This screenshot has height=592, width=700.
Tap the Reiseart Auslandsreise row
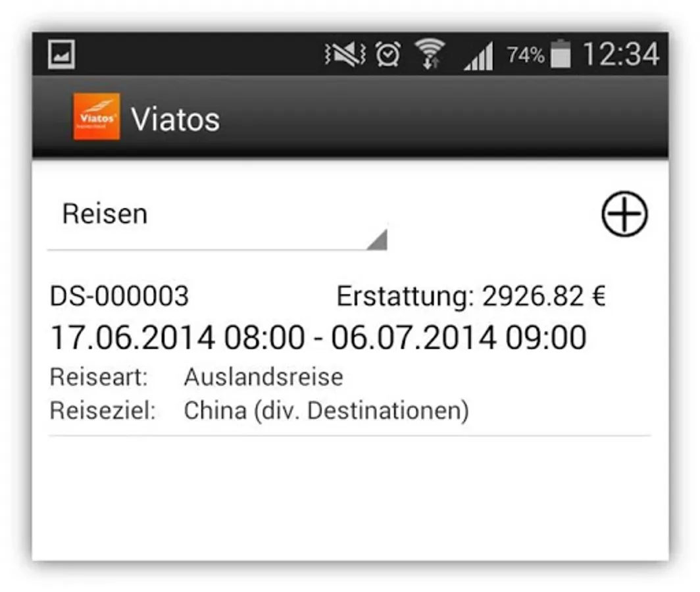[x=197, y=377]
